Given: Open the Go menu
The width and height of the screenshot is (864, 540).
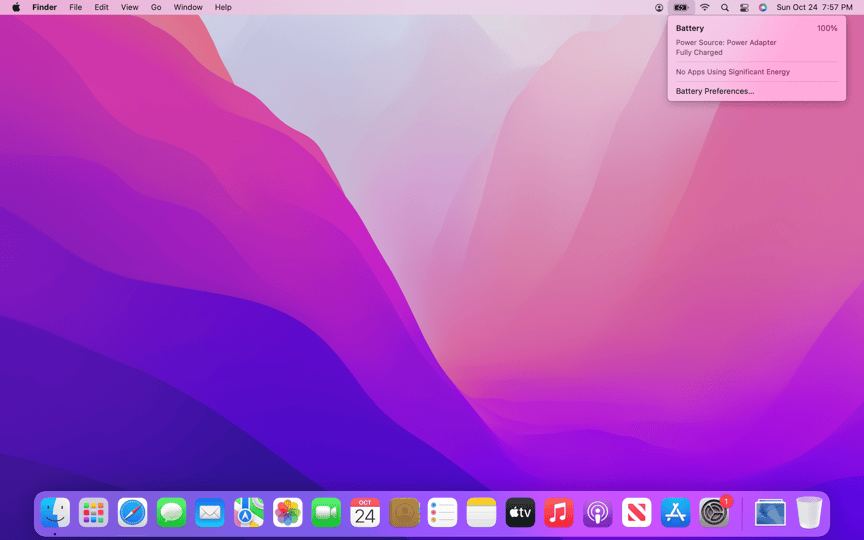Looking at the screenshot, I should (x=156, y=7).
